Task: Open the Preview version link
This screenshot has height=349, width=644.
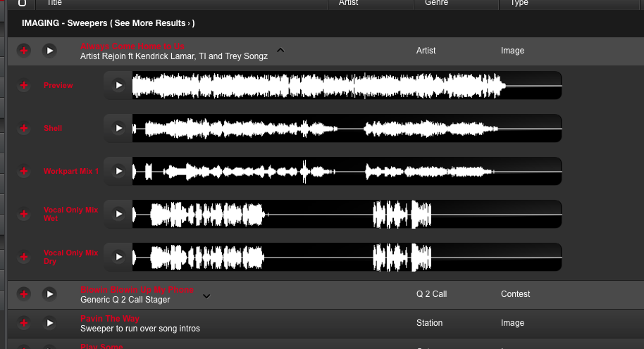Action: pyautogui.click(x=58, y=85)
